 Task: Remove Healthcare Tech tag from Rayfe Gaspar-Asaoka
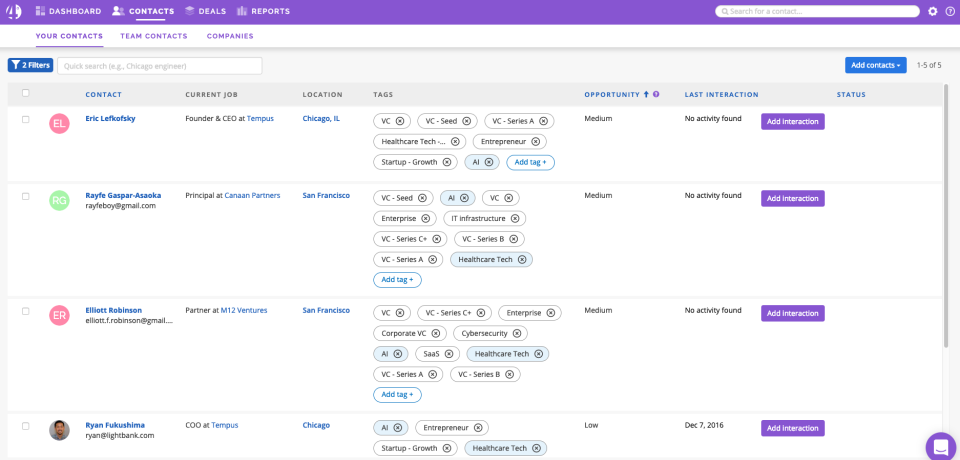[x=522, y=260]
